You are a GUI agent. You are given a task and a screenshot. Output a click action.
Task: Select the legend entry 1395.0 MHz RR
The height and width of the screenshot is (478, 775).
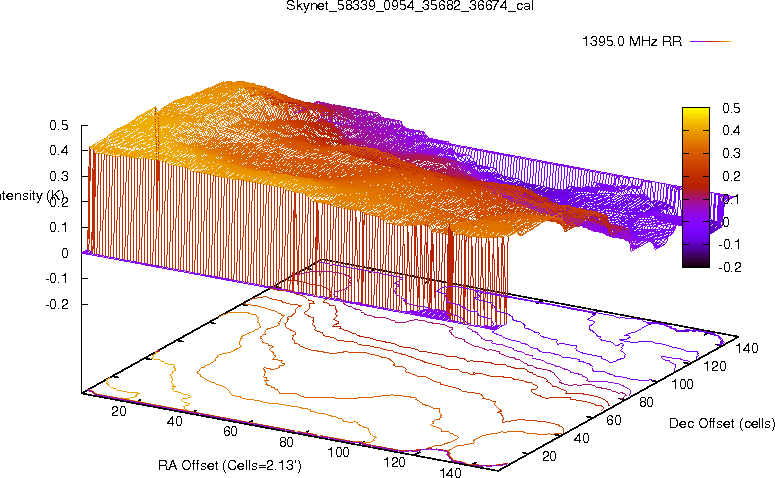point(632,41)
